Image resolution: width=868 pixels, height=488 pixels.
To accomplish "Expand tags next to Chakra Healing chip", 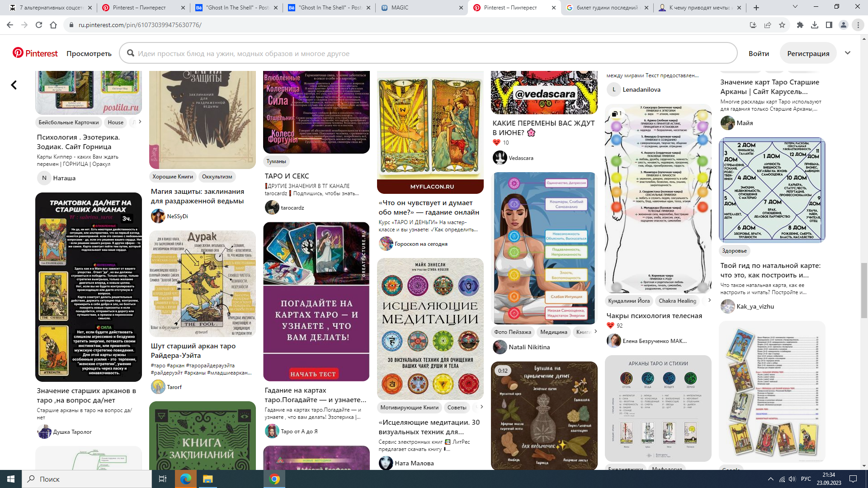I will point(709,300).
